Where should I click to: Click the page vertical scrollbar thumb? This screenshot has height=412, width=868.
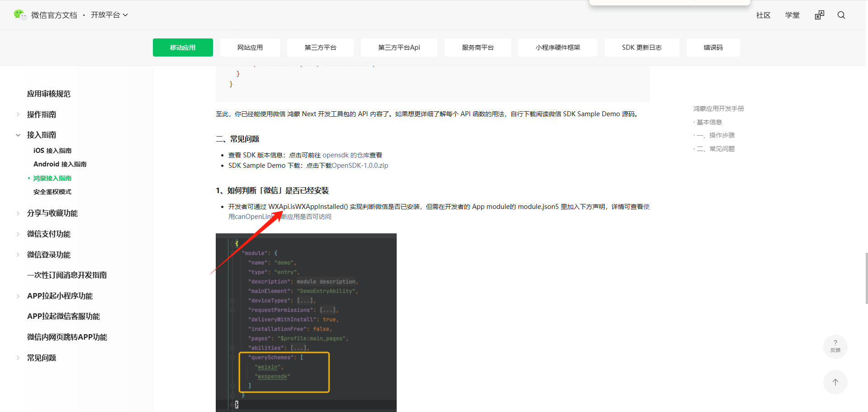pyautogui.click(x=866, y=278)
